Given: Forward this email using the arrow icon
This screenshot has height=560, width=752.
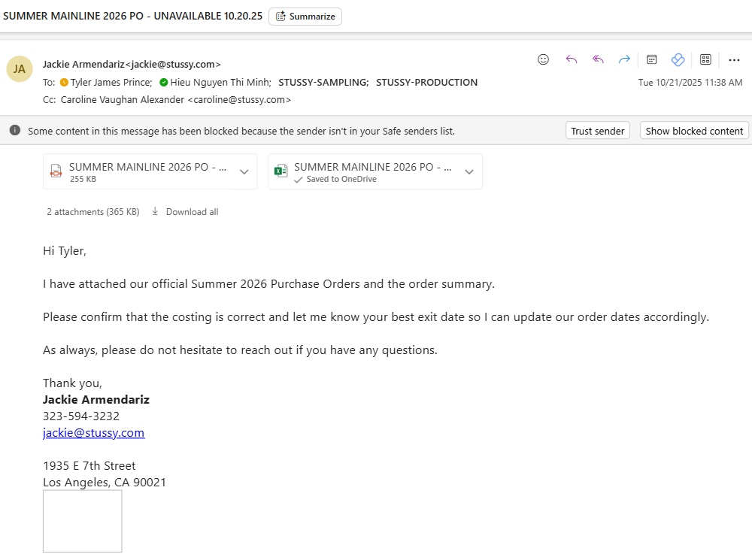Looking at the screenshot, I should pos(624,59).
